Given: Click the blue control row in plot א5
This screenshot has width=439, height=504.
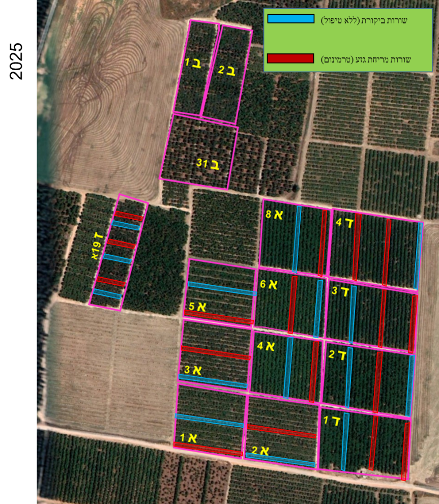Looking at the screenshot, I should coord(222,288).
